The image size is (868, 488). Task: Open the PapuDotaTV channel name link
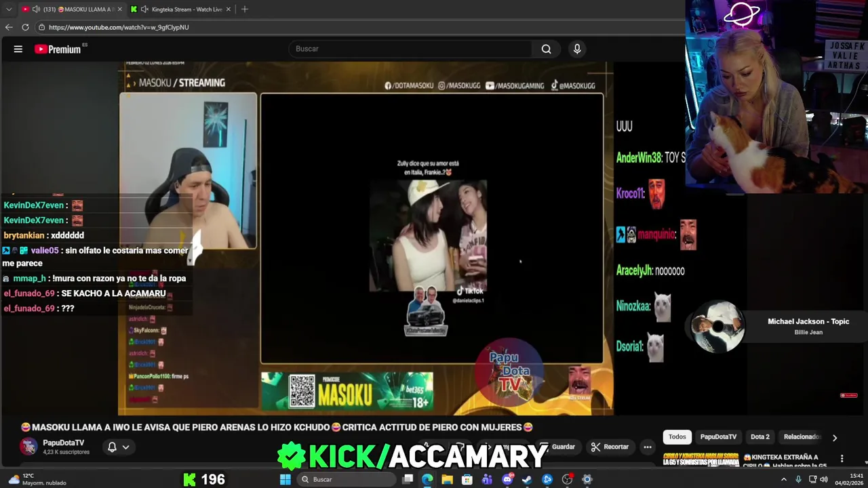coord(63,443)
